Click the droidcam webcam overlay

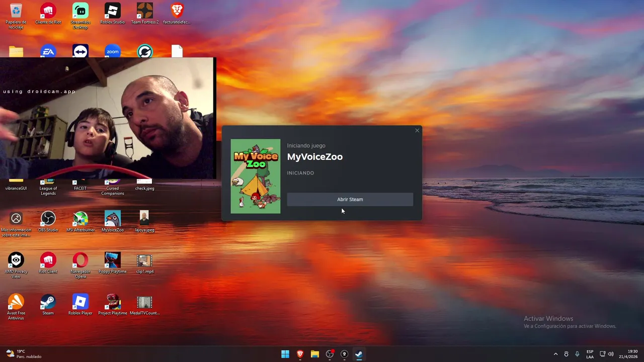pyautogui.click(x=108, y=118)
